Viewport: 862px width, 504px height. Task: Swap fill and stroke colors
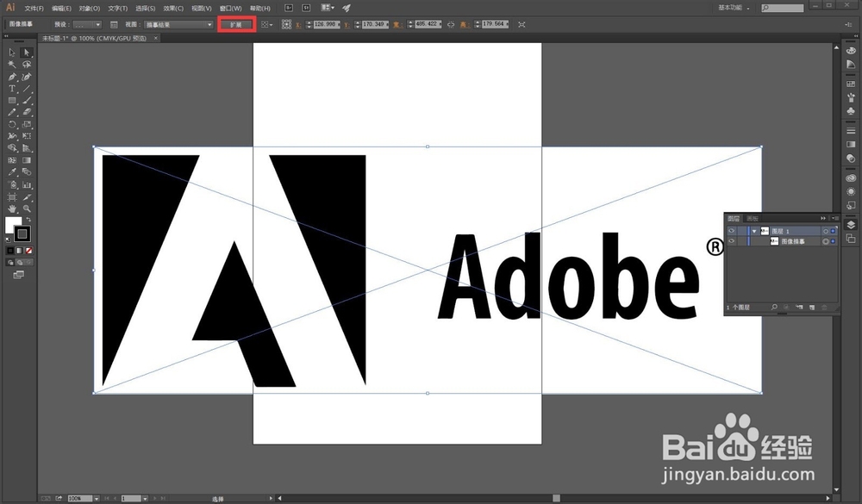coord(28,220)
